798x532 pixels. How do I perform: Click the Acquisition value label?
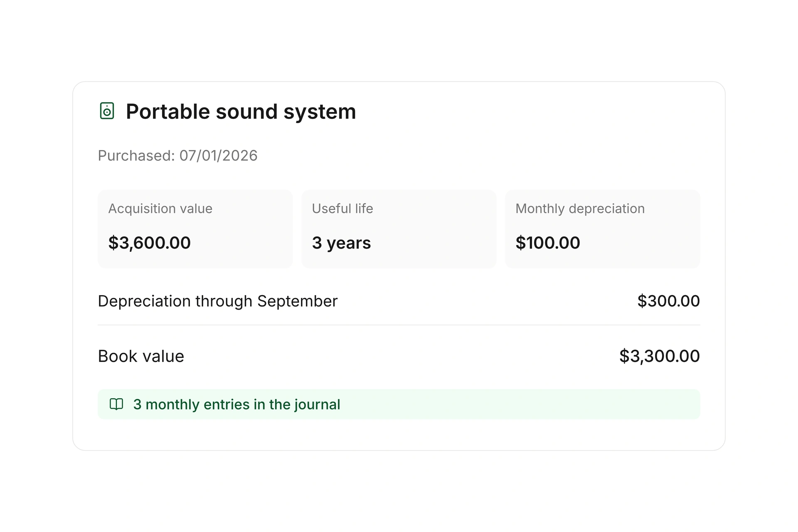[160, 208]
